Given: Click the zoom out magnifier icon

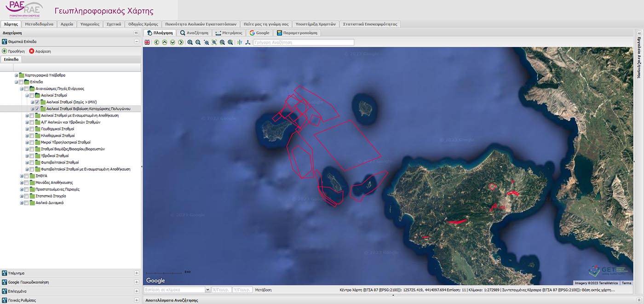Looking at the screenshot, I should tap(198, 42).
